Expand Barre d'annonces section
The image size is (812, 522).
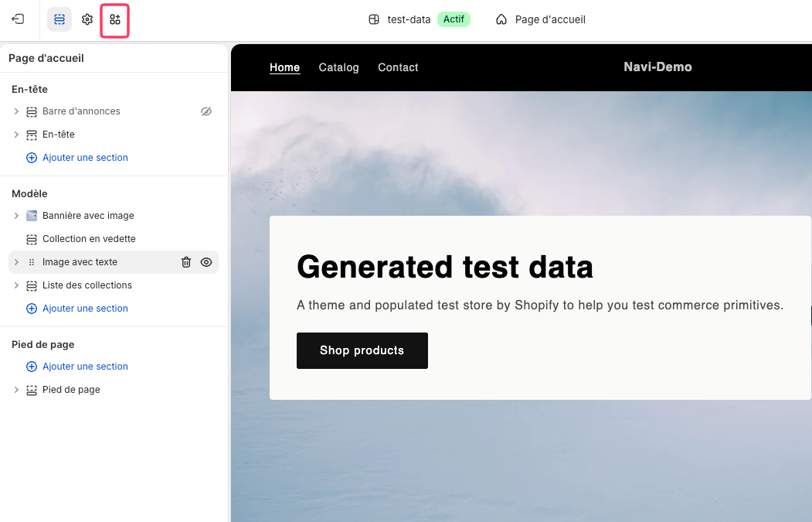pyautogui.click(x=16, y=111)
